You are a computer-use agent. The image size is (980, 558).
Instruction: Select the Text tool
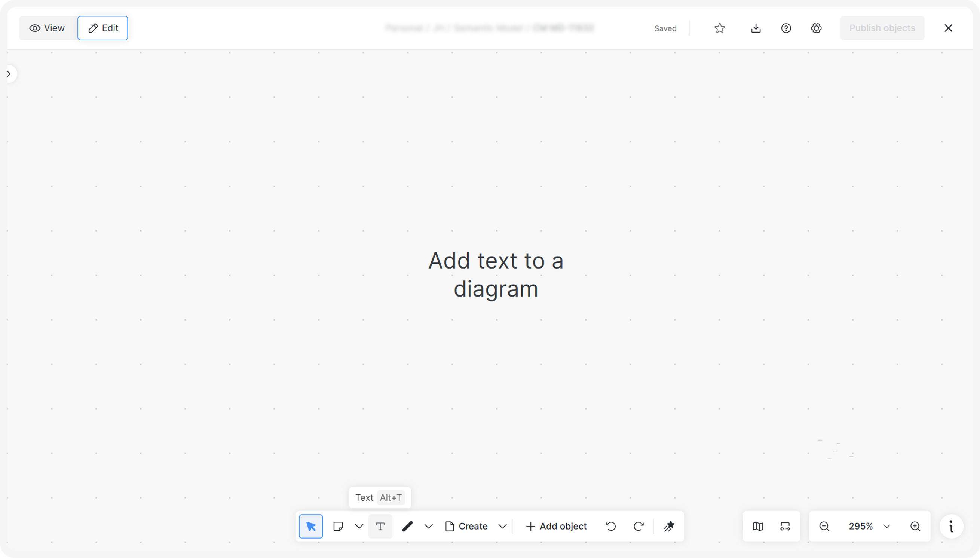[x=380, y=526]
